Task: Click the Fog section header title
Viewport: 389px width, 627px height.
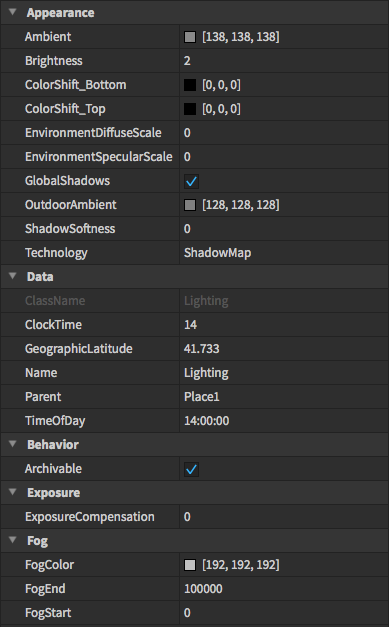Action: tap(37, 541)
